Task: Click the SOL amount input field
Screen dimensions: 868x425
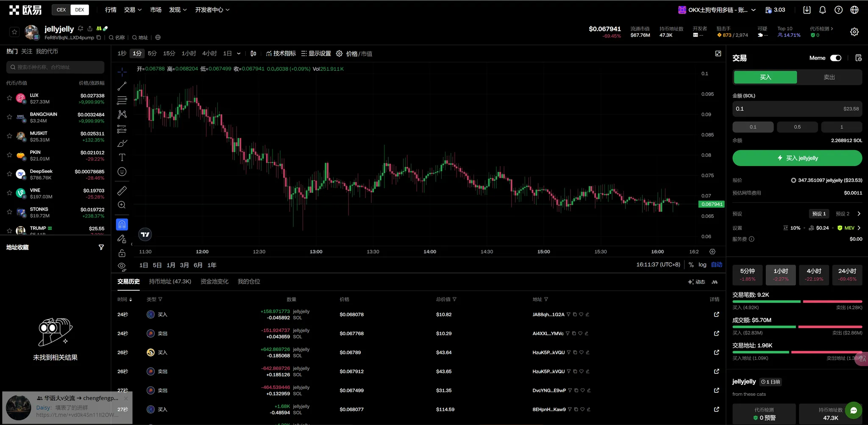Action: click(x=797, y=109)
